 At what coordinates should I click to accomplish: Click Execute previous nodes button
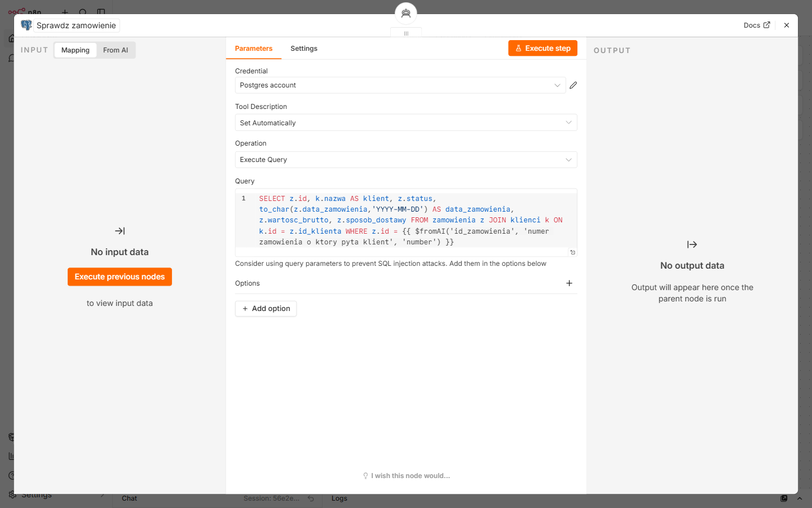pos(120,277)
